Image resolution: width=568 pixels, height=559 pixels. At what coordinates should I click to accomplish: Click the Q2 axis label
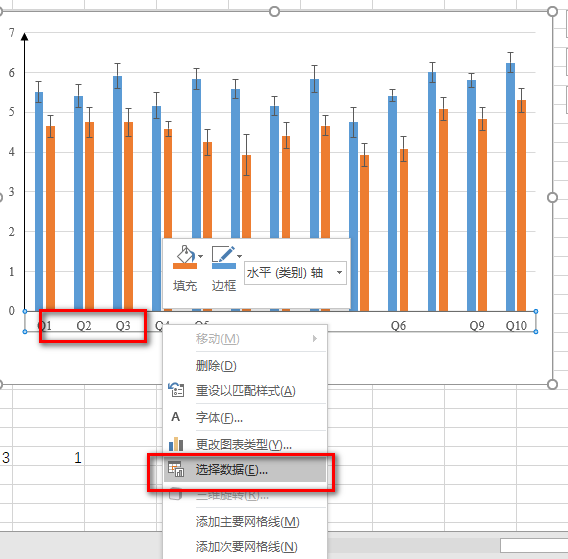84,326
